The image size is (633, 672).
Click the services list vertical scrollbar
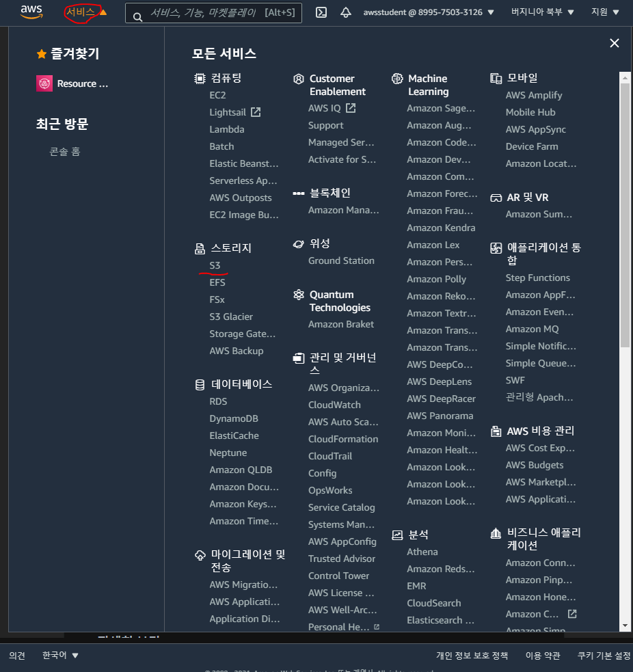click(625, 214)
